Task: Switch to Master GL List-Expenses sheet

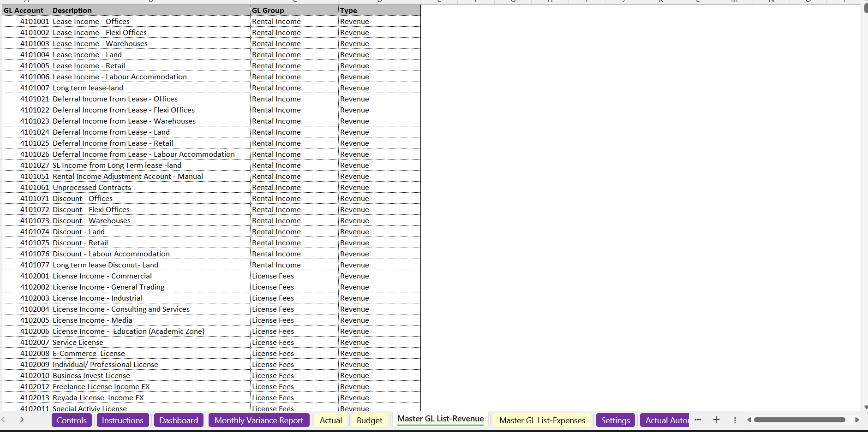Action: point(542,420)
